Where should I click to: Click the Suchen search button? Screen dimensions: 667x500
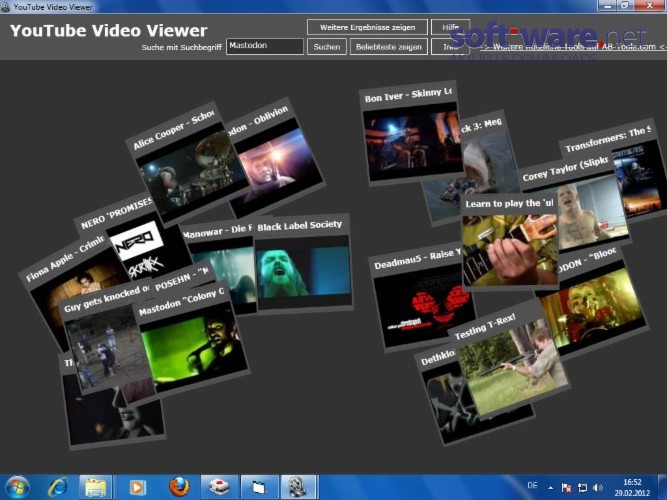coord(327,47)
